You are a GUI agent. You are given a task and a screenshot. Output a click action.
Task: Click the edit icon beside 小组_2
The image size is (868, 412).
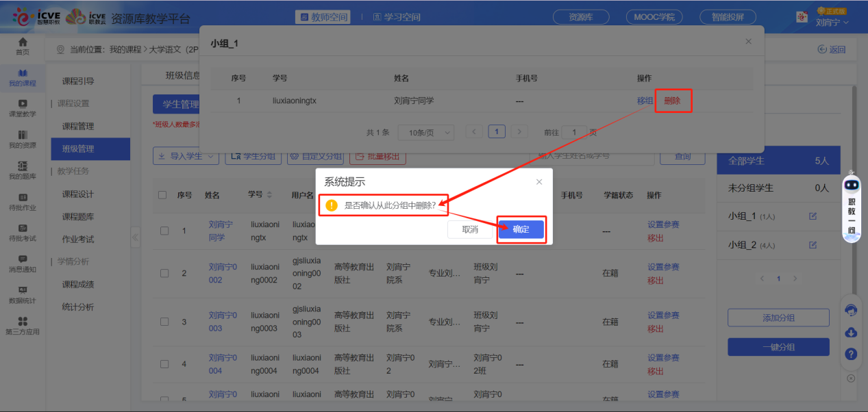(x=813, y=245)
